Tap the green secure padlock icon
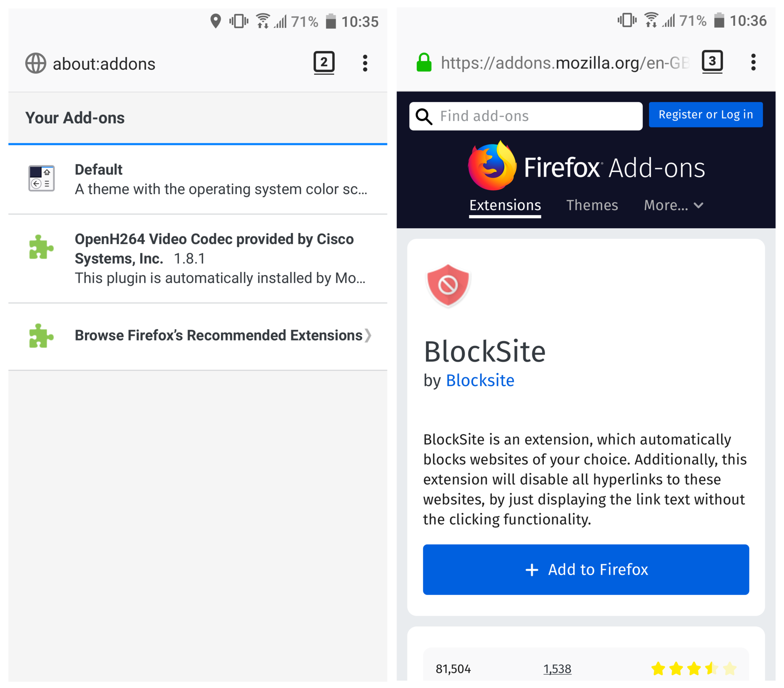784x688 pixels. pyautogui.click(x=424, y=62)
